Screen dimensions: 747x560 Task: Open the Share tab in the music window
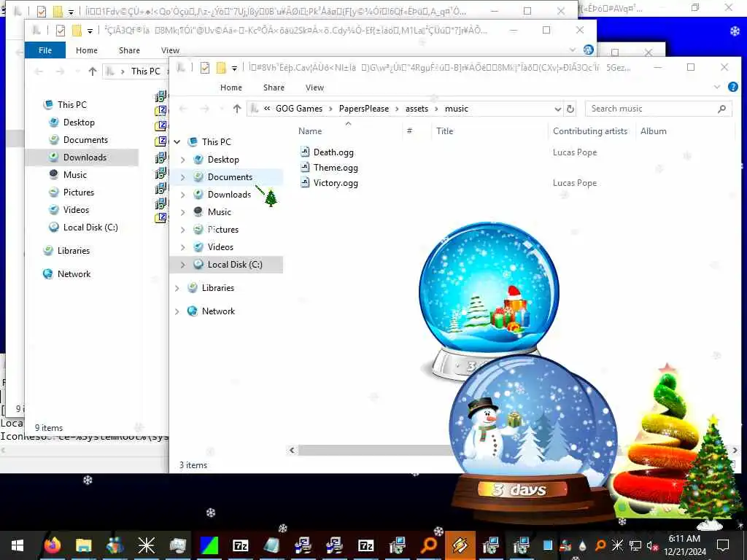(274, 87)
